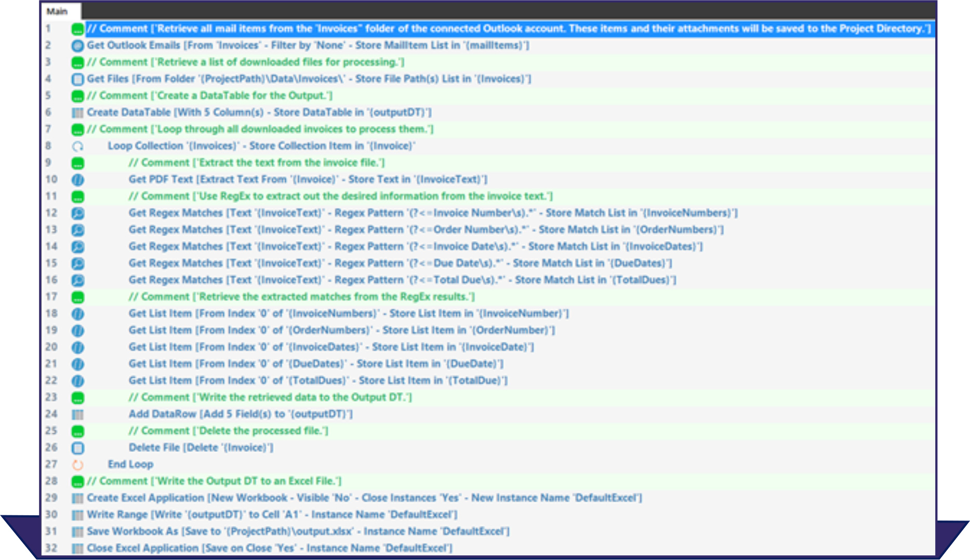The height and width of the screenshot is (560, 970).
Task: Select the highlighted first Comment line text
Action: [x=508, y=29]
